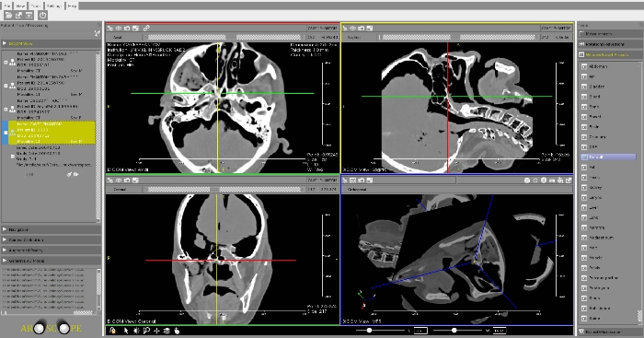Select the hand pan tool in bottom toolbar
This screenshot has width=644, height=338.
click(x=177, y=331)
